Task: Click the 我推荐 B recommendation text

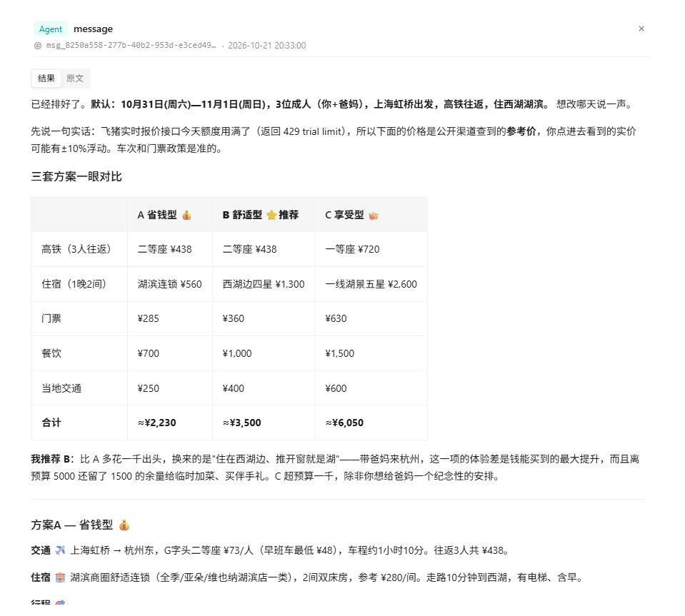Action: click(51, 459)
